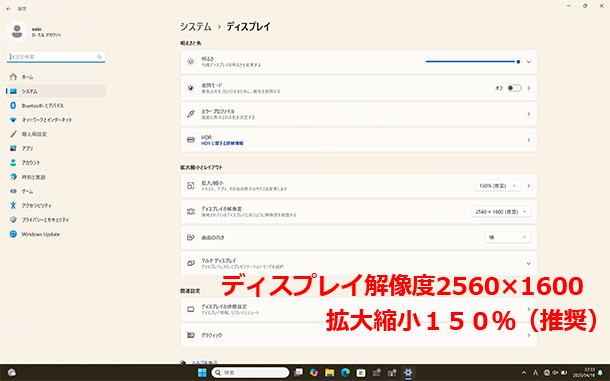Open the グラフィック settings row
610x381 pixels.
click(359, 335)
